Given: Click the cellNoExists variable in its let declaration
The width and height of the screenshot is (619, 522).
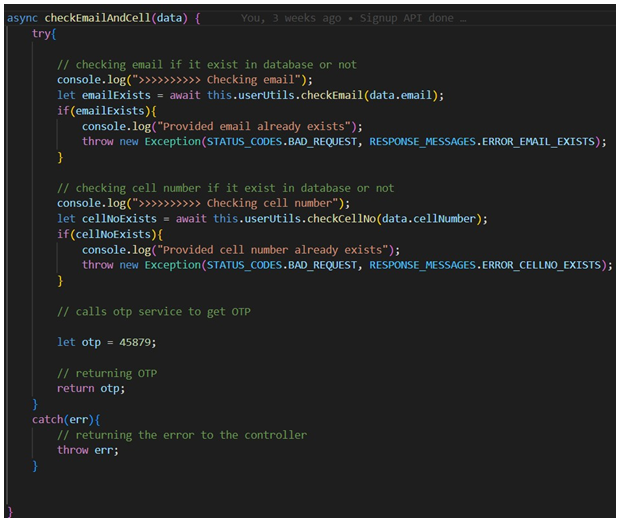Looking at the screenshot, I should 119,219.
